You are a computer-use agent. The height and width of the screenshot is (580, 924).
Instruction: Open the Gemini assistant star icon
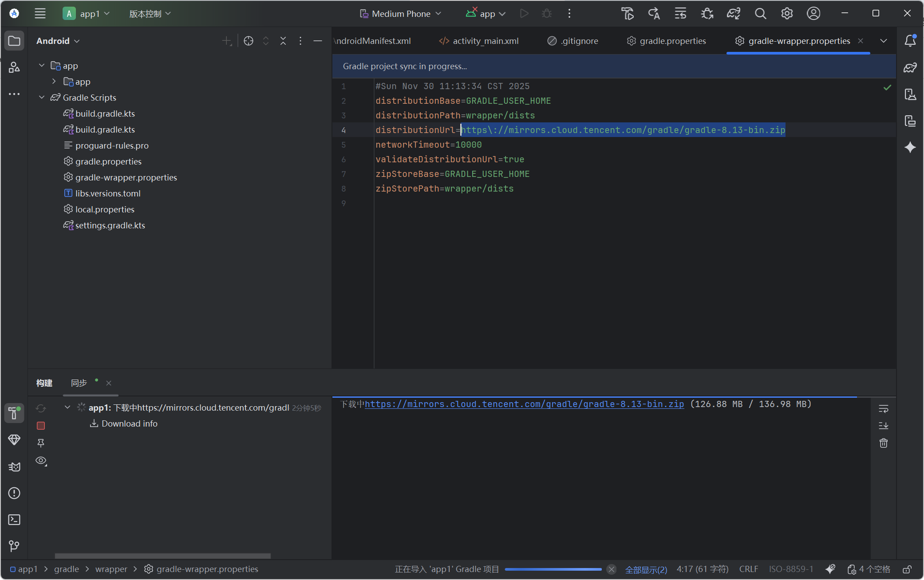(x=911, y=147)
